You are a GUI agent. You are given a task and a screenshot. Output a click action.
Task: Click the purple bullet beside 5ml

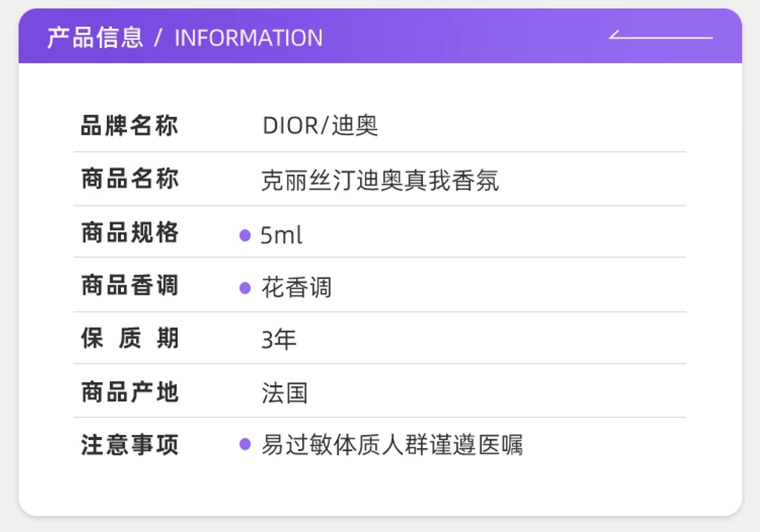tap(245, 235)
